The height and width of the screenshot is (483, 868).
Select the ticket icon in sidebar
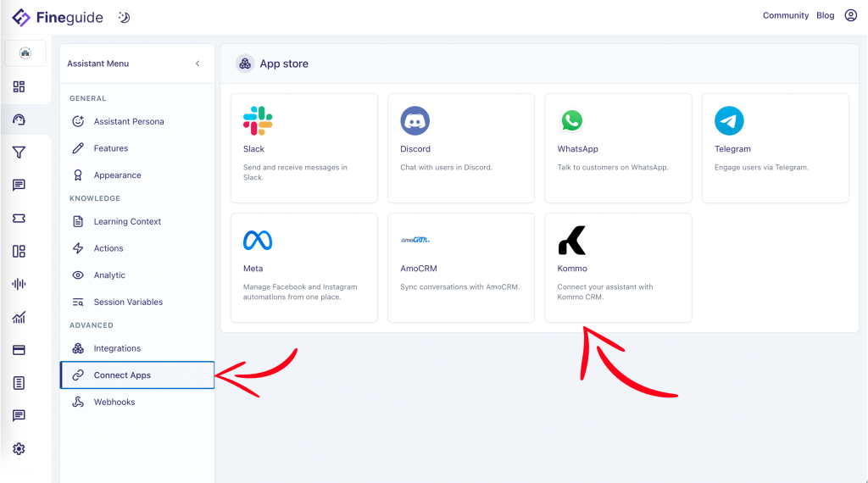tap(19, 219)
